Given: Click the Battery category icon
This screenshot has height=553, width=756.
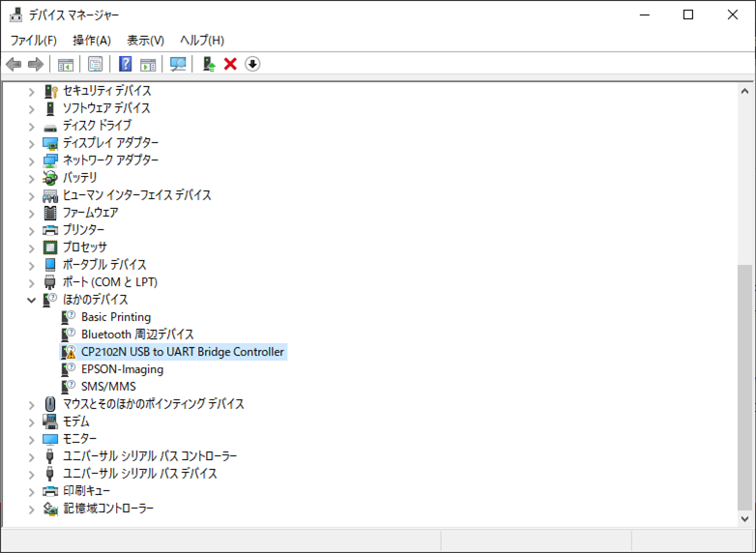Looking at the screenshot, I should coord(50,178).
